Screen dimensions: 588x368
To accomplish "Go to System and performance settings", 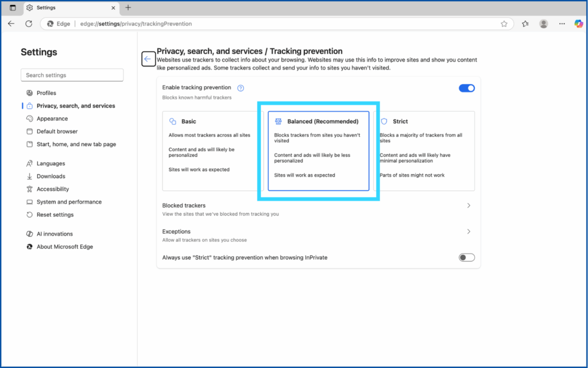I will [x=69, y=202].
